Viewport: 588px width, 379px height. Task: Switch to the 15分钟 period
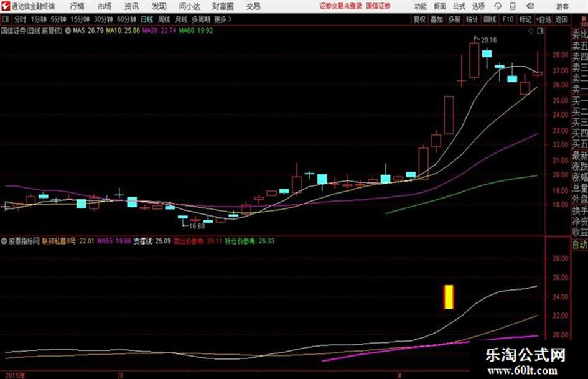[x=80, y=19]
